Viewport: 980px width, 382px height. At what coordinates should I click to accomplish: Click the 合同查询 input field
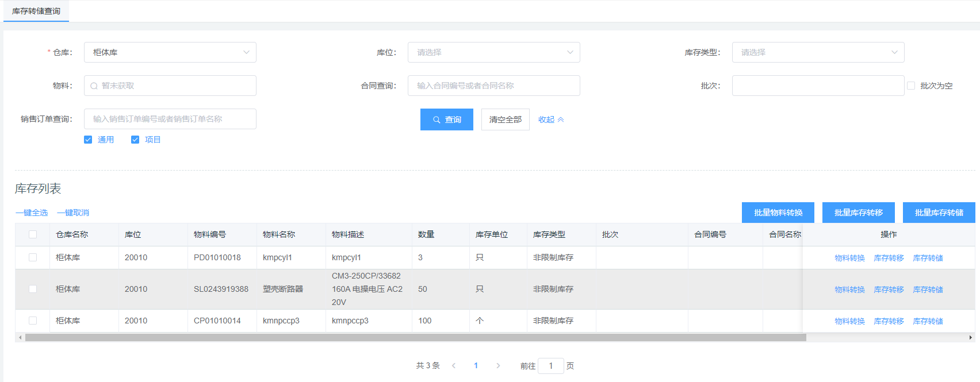[493, 86]
